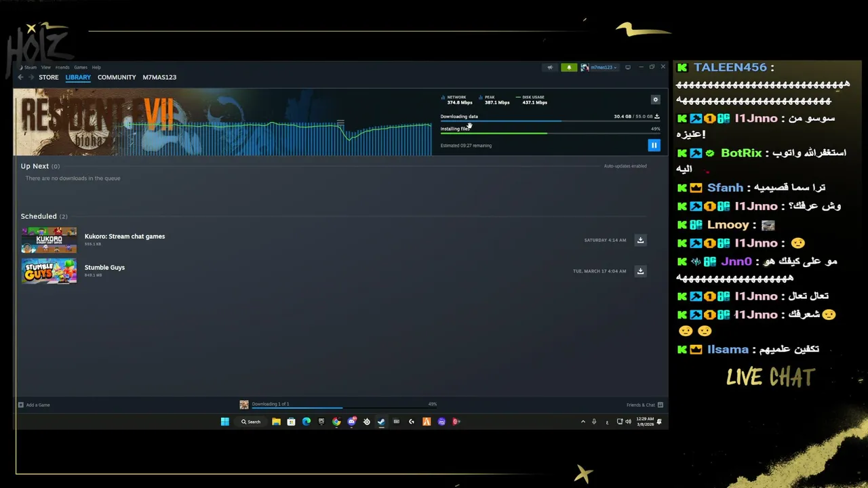Open the COMMUNITY tab
The image size is (868, 488).
coord(117,77)
